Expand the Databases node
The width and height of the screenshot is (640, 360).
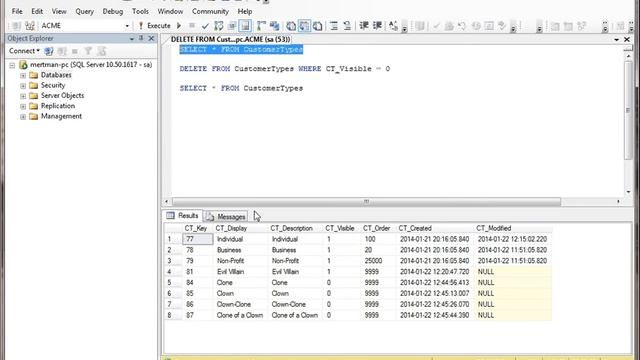point(23,75)
